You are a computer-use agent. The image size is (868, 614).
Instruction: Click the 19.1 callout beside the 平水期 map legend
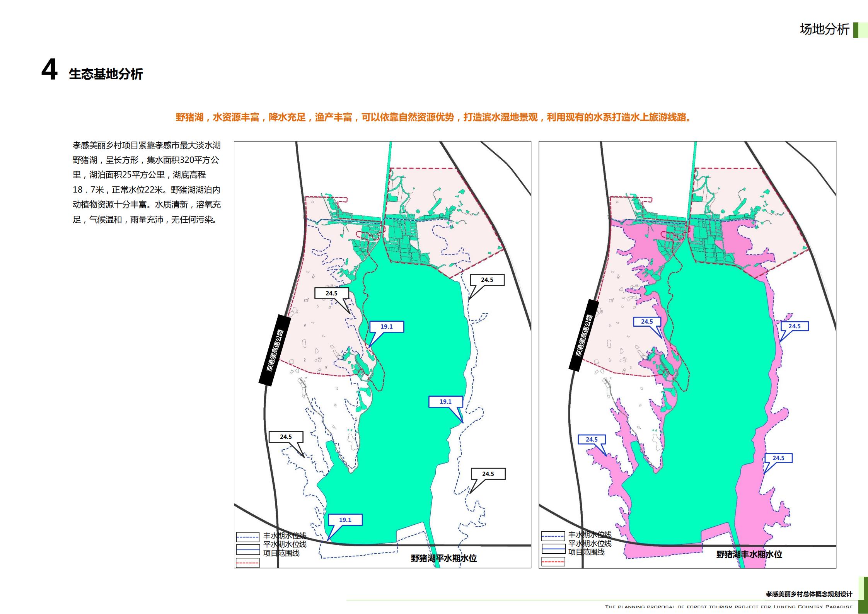345,520
